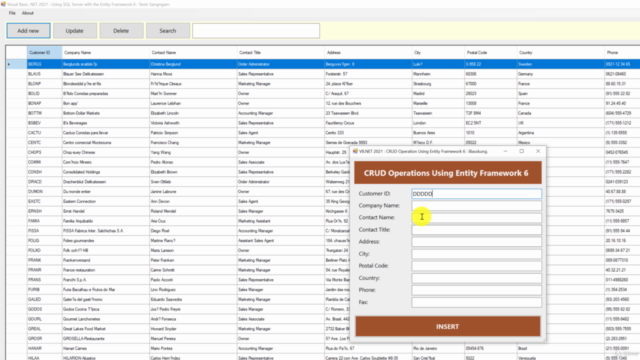Click the Postal Code input field
Screen dimensions: 640x360
pyautogui.click(x=476, y=266)
